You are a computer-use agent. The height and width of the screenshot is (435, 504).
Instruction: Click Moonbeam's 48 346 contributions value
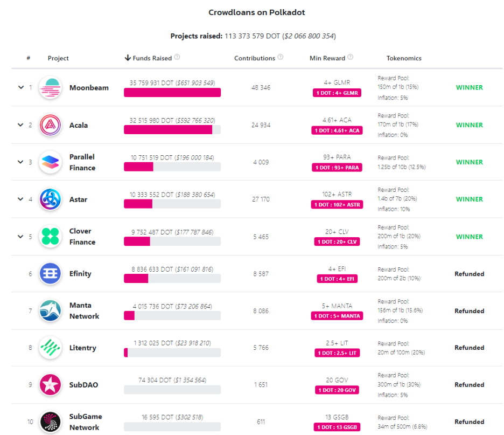(x=261, y=87)
